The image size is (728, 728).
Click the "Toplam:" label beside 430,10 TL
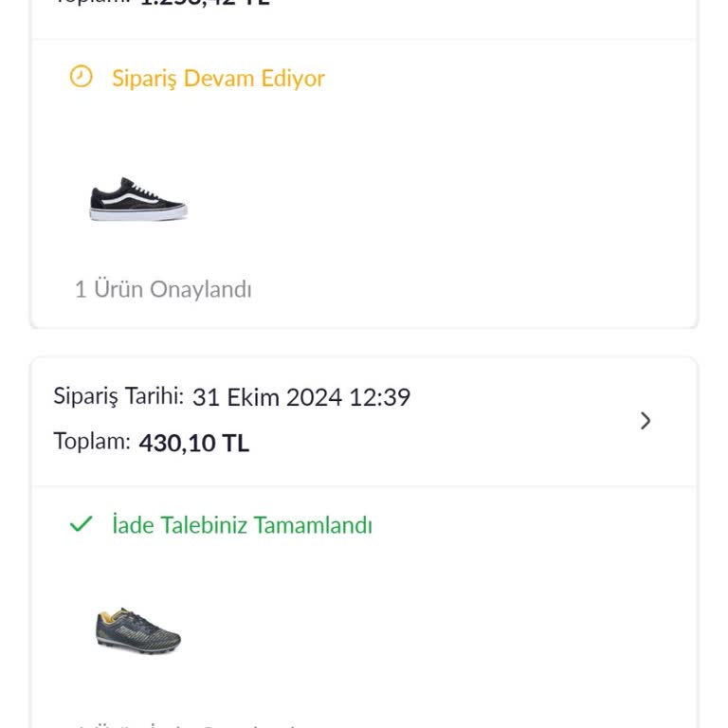pyautogui.click(x=92, y=442)
